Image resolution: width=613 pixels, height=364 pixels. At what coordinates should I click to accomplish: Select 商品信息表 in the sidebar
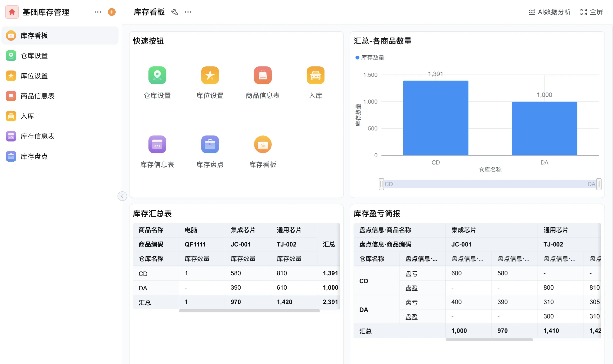click(x=37, y=96)
